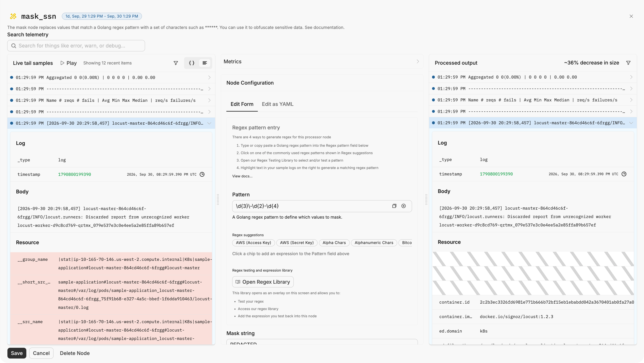Open Regex Library
Screen dimensions: 644x363
[x=263, y=282]
